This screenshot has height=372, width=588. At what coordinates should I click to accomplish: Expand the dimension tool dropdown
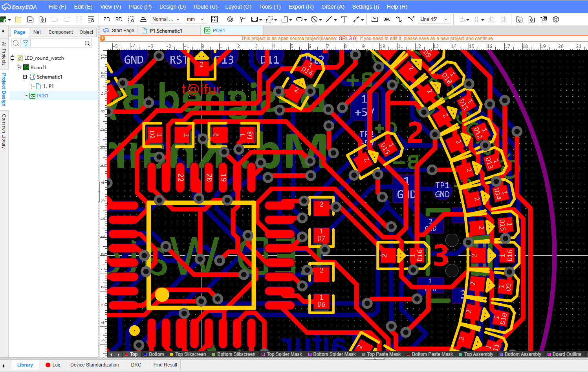click(363, 20)
